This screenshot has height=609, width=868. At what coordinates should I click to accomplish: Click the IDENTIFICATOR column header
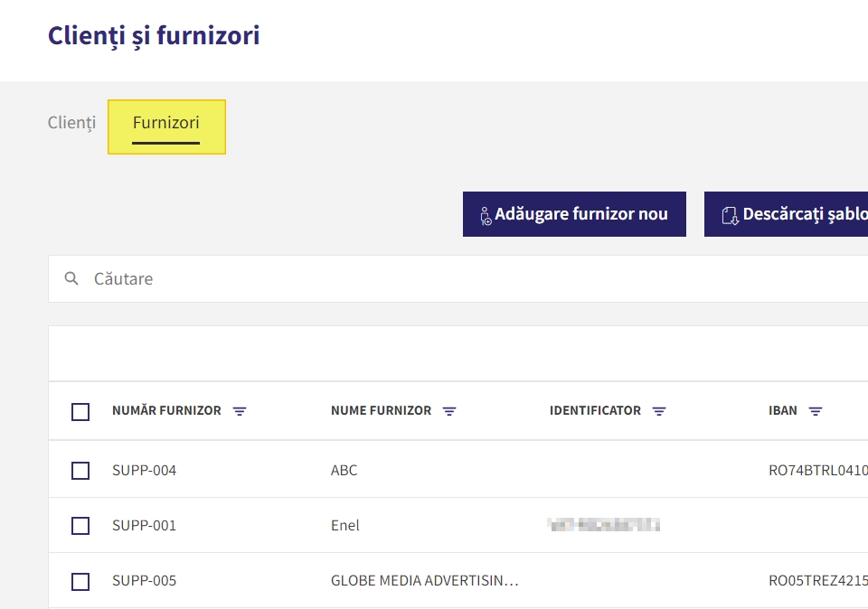coord(595,410)
